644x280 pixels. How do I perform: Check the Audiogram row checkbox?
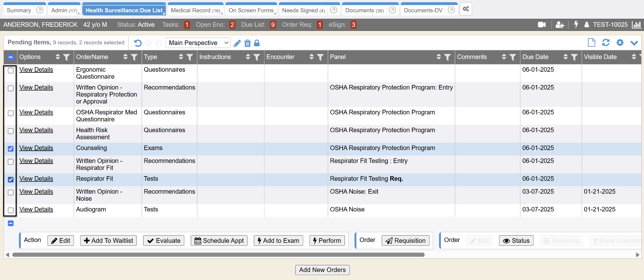[11, 210]
